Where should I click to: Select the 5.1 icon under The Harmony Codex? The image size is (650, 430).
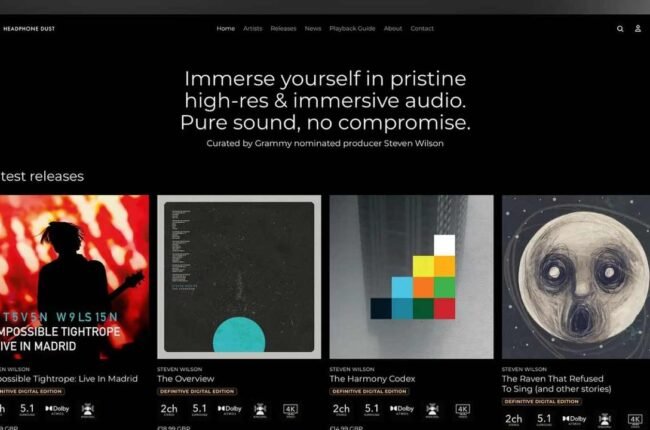(371, 410)
